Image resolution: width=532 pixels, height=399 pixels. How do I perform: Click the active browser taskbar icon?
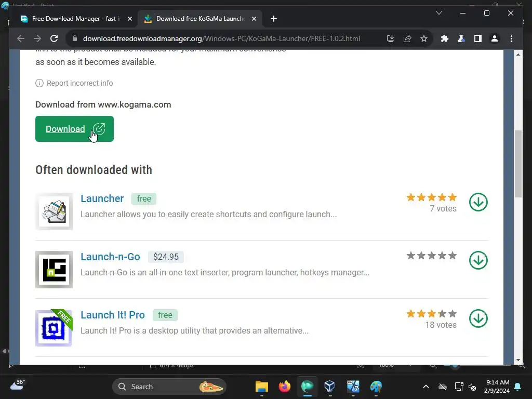coord(308,387)
